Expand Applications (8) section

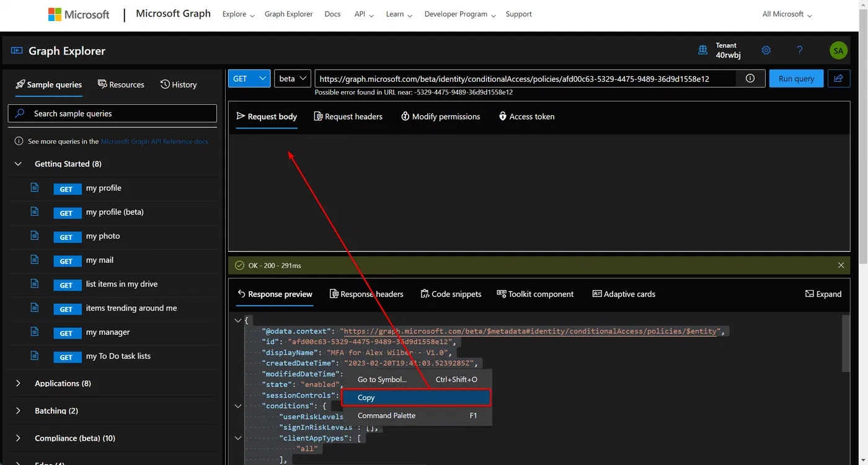[x=19, y=384]
